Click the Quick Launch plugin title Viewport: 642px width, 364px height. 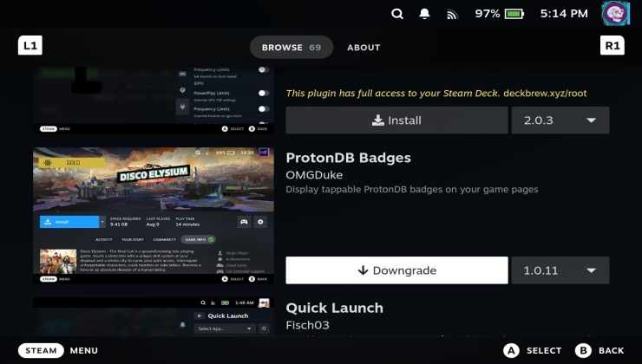335,308
